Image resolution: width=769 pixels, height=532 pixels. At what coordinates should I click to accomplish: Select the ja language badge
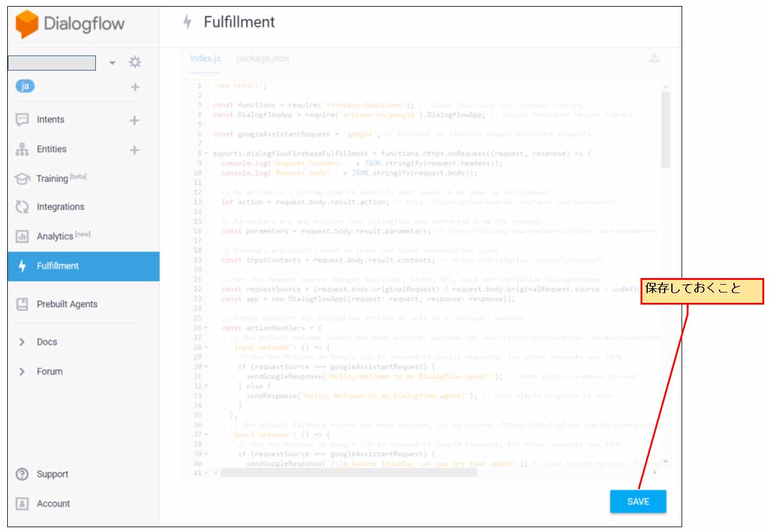pyautogui.click(x=25, y=86)
